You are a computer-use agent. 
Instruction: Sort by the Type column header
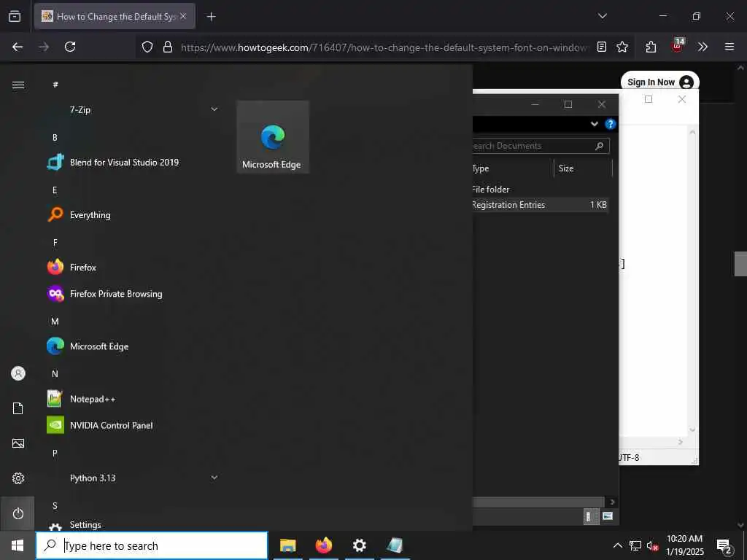tap(512, 168)
